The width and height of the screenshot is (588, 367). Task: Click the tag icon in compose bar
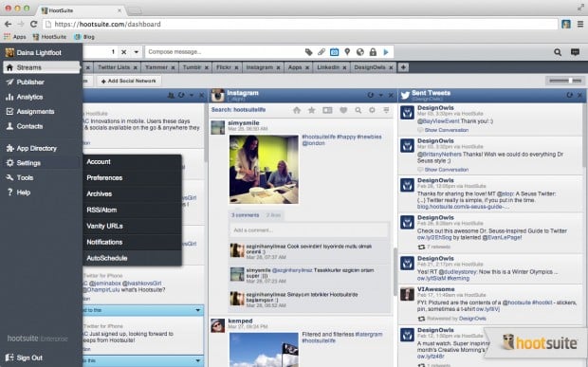point(308,52)
